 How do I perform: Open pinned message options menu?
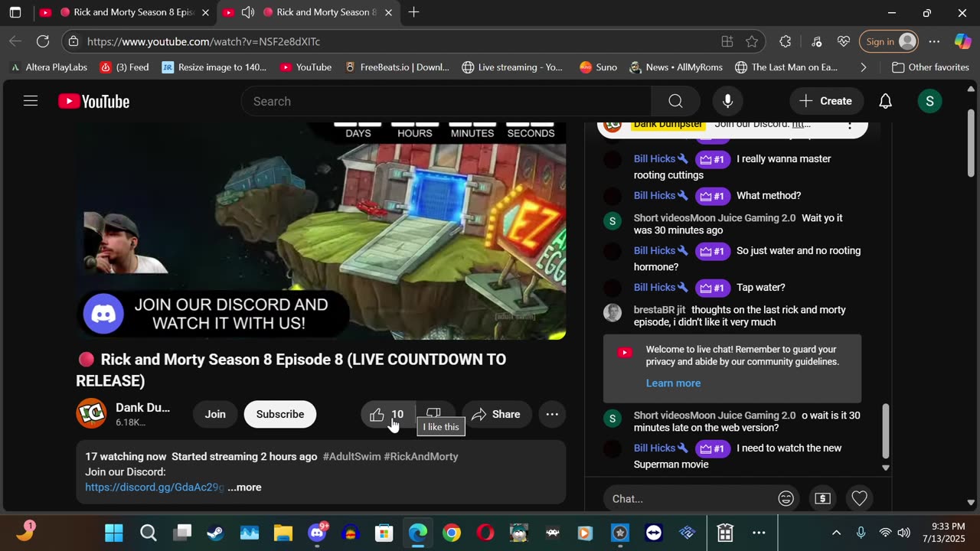click(849, 125)
